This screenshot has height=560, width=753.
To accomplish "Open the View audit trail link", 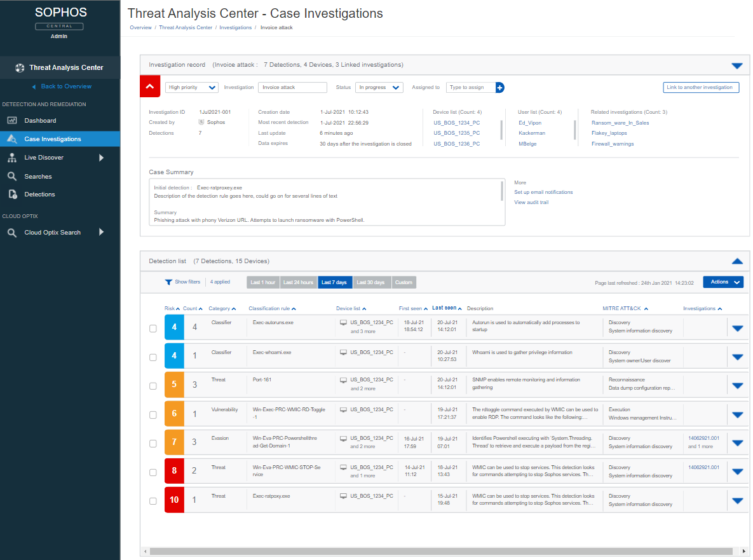I will (x=531, y=203).
